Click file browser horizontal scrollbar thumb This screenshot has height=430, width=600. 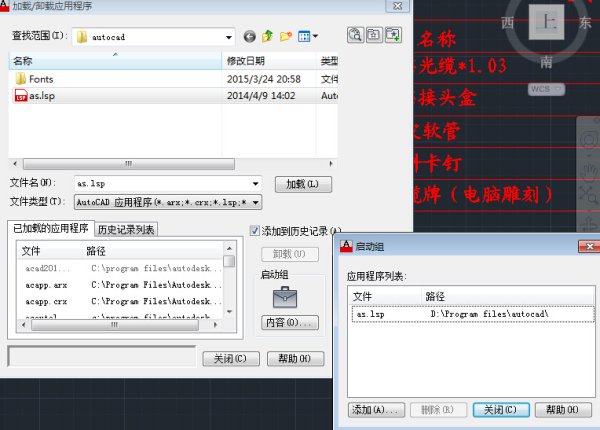pos(129,164)
